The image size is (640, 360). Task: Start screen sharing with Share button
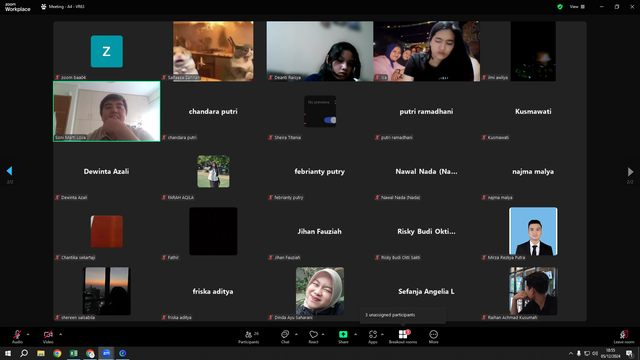point(343,337)
